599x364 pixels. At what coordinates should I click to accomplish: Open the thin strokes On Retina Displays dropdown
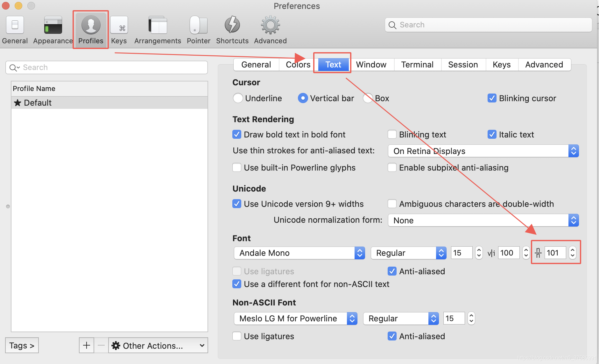tap(483, 151)
